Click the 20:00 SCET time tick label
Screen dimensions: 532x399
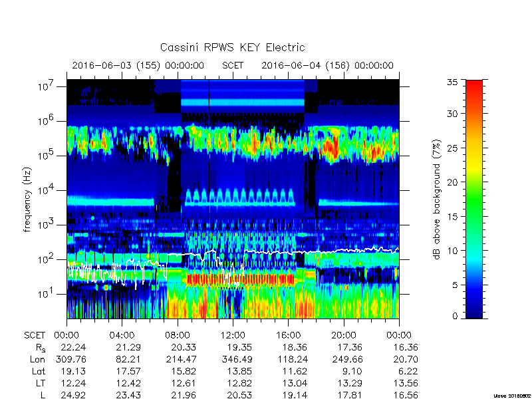(x=344, y=335)
